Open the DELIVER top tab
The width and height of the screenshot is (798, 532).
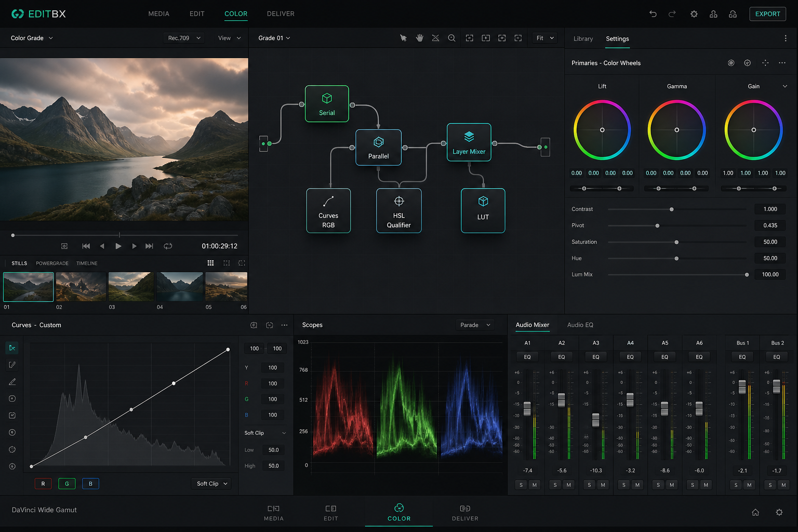pos(281,14)
